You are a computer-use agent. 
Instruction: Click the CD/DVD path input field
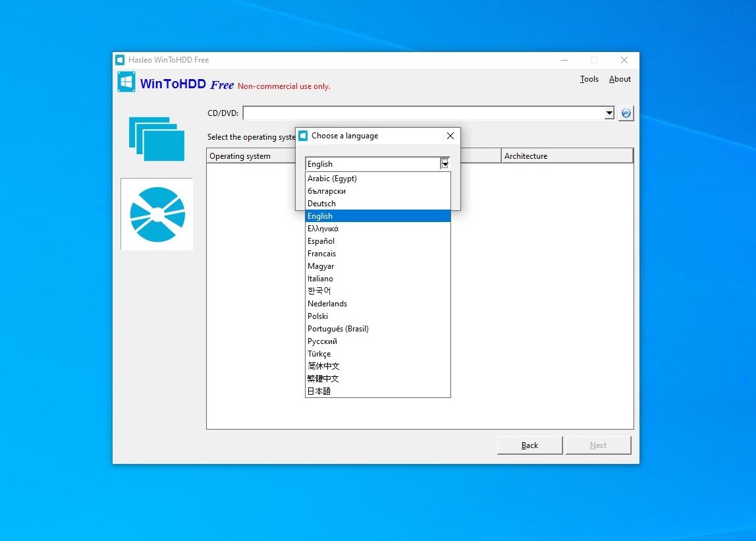click(x=424, y=113)
